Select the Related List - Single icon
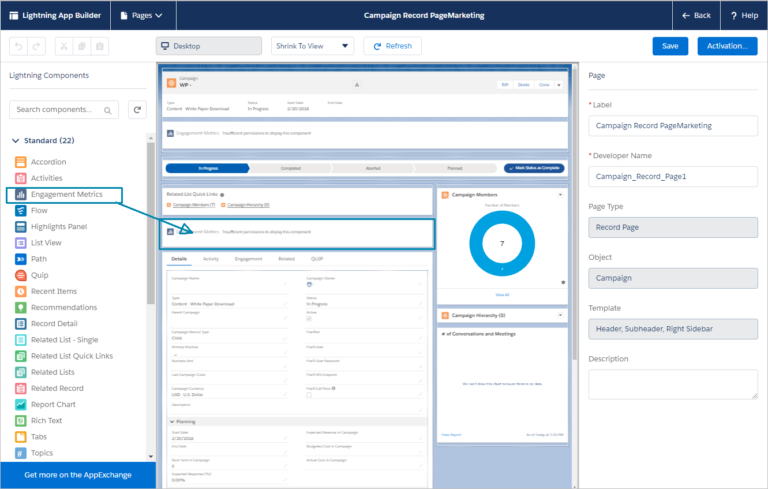 coord(21,340)
